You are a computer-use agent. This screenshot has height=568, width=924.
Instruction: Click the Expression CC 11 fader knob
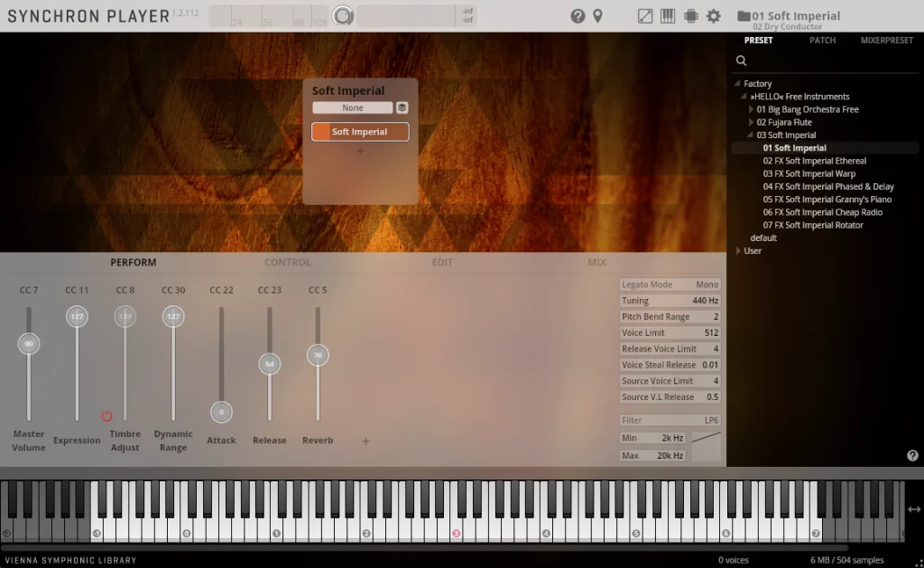click(x=77, y=316)
